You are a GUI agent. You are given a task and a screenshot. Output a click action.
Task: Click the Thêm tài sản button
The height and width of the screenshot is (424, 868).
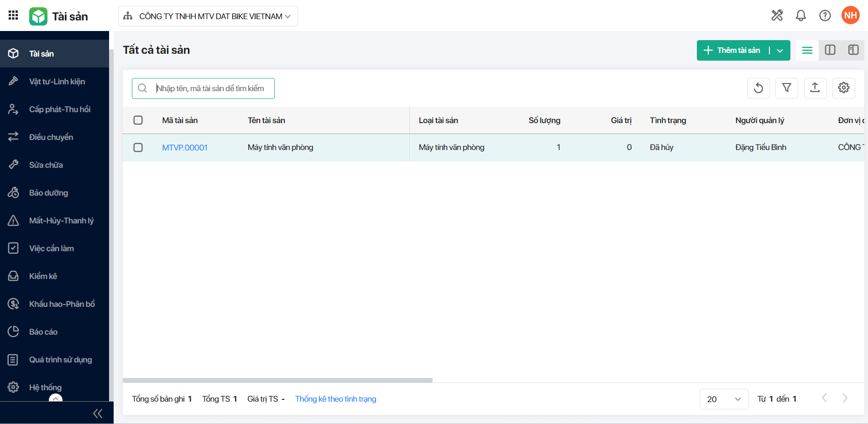[732, 51]
